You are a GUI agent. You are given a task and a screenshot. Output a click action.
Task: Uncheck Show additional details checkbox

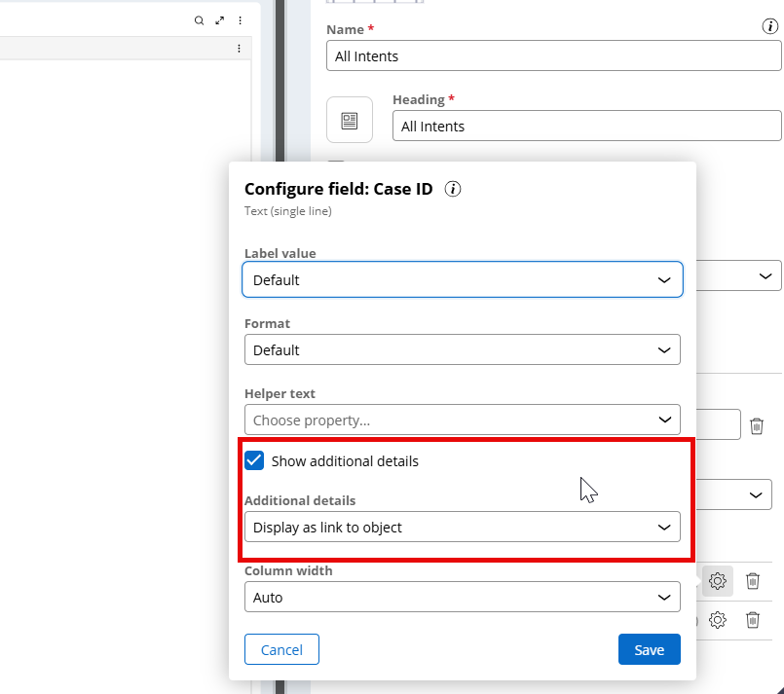pos(254,460)
